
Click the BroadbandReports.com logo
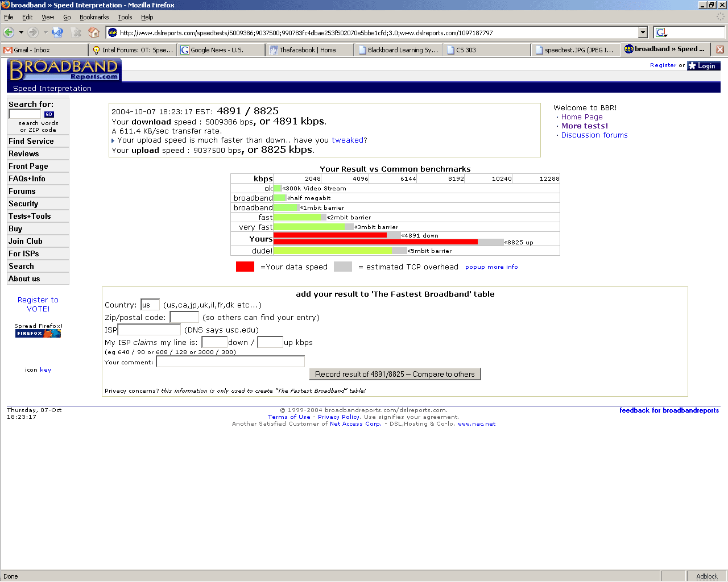(64, 70)
